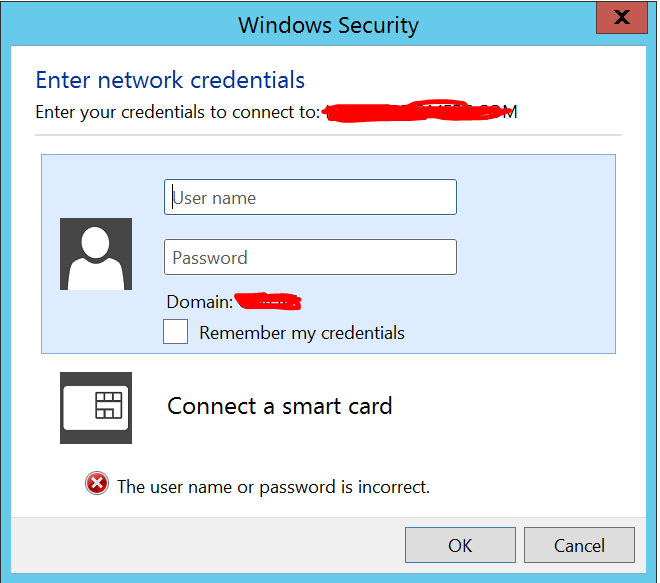Click the incorrect user name or password message
The width and height of the screenshot is (660, 583).
click(x=273, y=487)
